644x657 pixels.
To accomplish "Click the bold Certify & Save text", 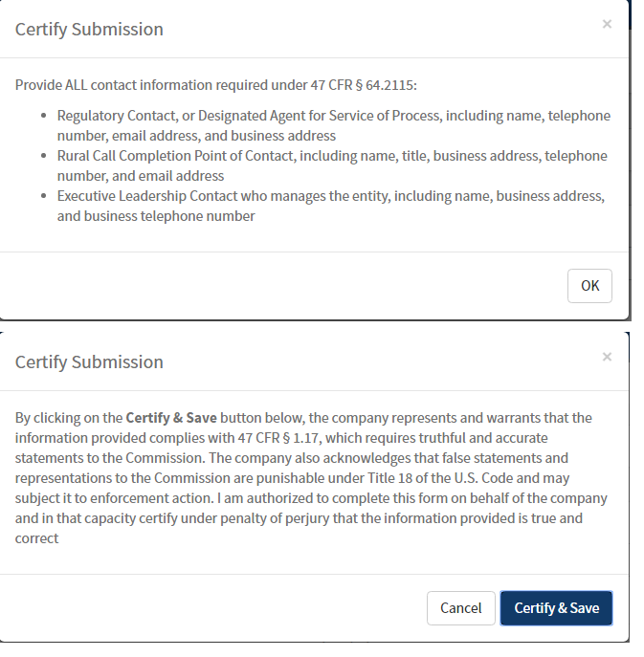I will pyautogui.click(x=171, y=418).
